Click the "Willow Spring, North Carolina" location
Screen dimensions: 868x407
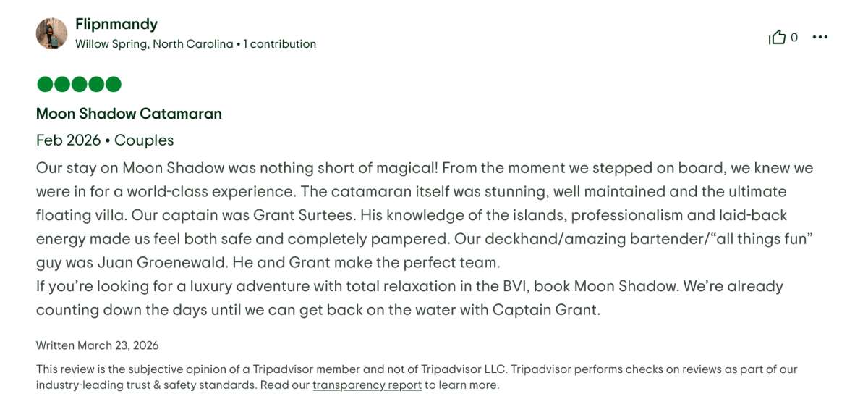click(x=154, y=44)
